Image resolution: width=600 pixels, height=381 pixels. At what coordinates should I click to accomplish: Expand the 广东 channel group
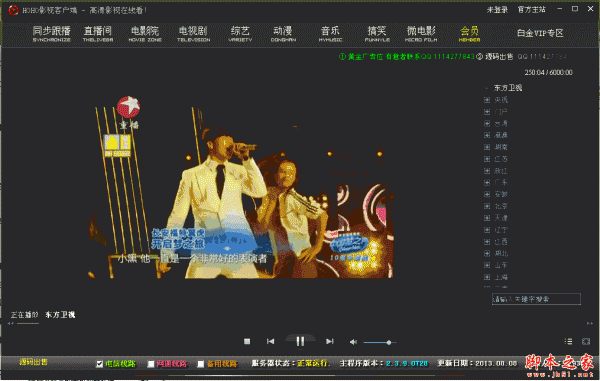[x=487, y=182]
